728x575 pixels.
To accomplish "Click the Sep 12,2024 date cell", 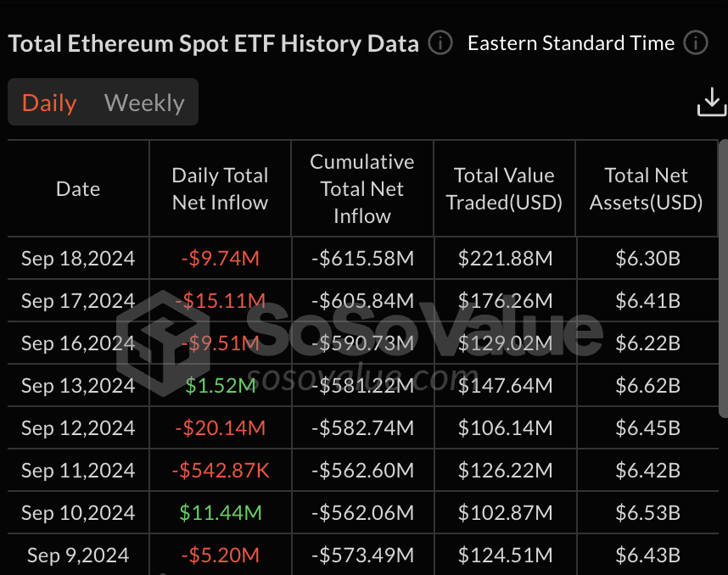I will click(x=78, y=428).
